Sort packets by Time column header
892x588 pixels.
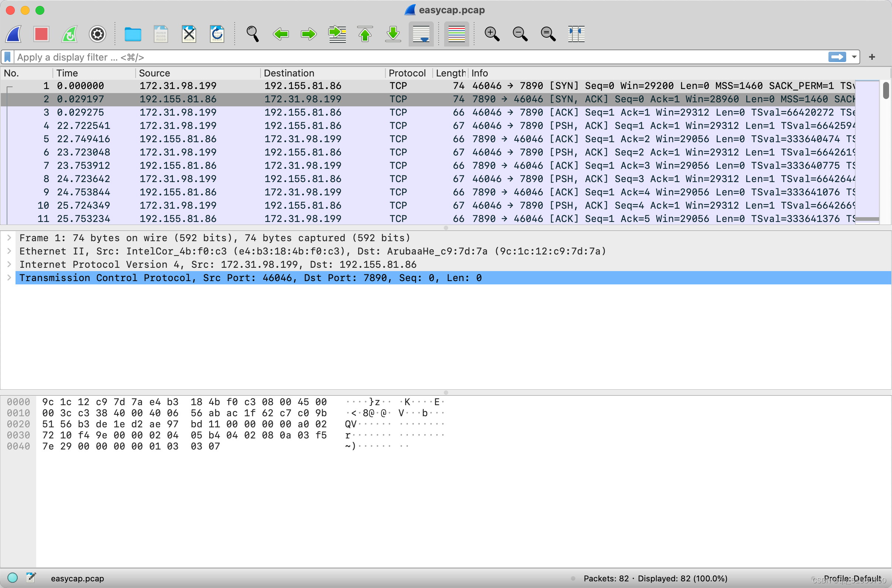[68, 73]
